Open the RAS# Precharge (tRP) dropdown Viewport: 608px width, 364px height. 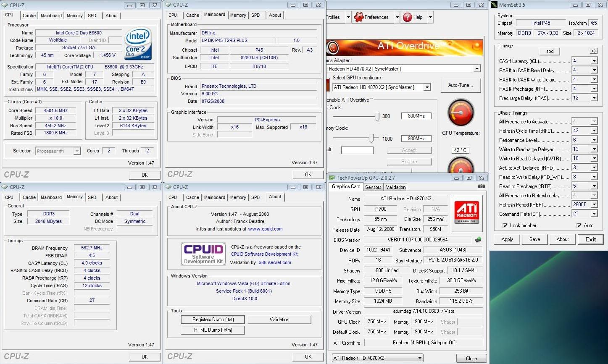[x=594, y=89]
